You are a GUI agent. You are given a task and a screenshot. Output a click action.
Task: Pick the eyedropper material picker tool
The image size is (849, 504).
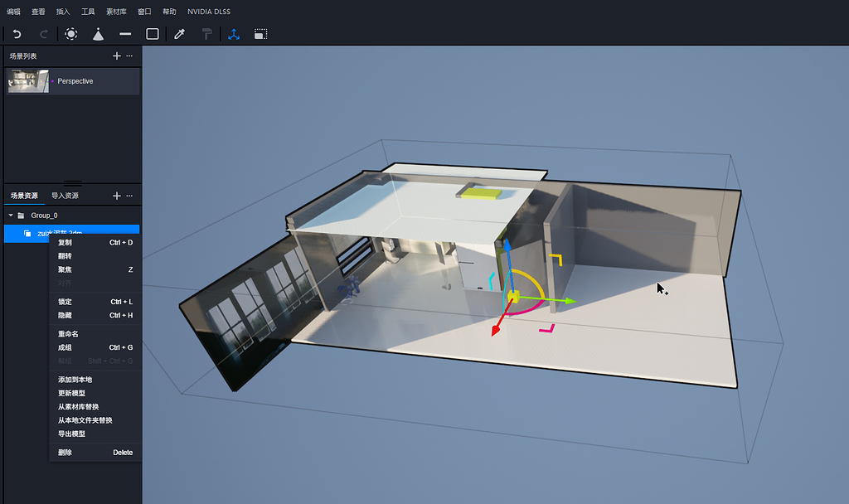point(179,34)
